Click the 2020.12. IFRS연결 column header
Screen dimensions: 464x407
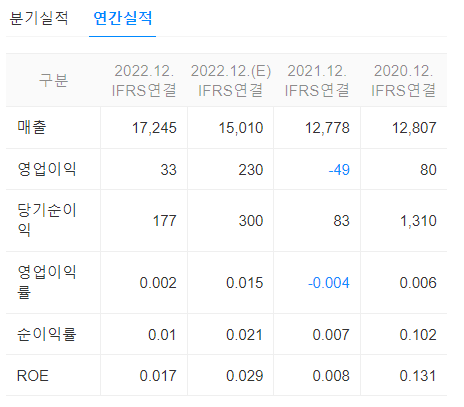[404, 80]
